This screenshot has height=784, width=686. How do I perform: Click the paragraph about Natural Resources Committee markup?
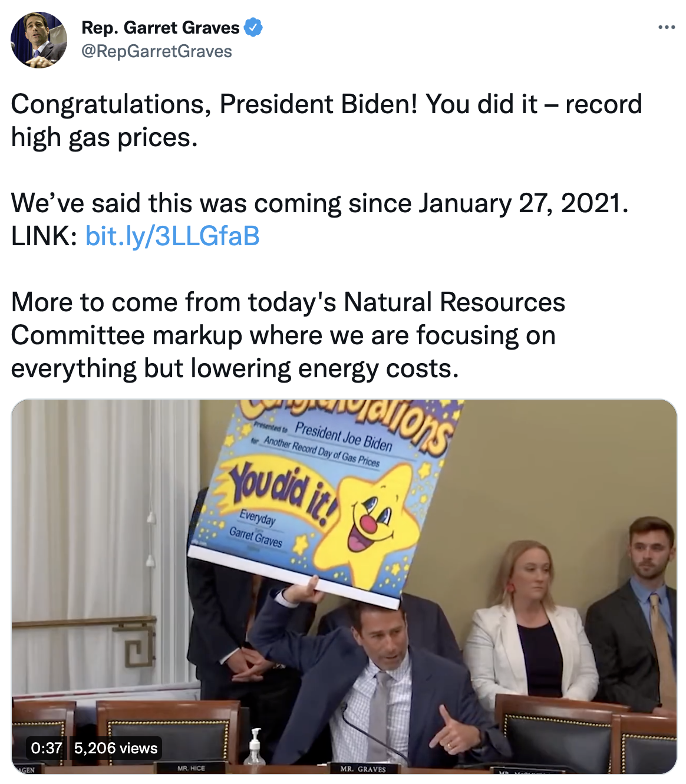(x=288, y=335)
